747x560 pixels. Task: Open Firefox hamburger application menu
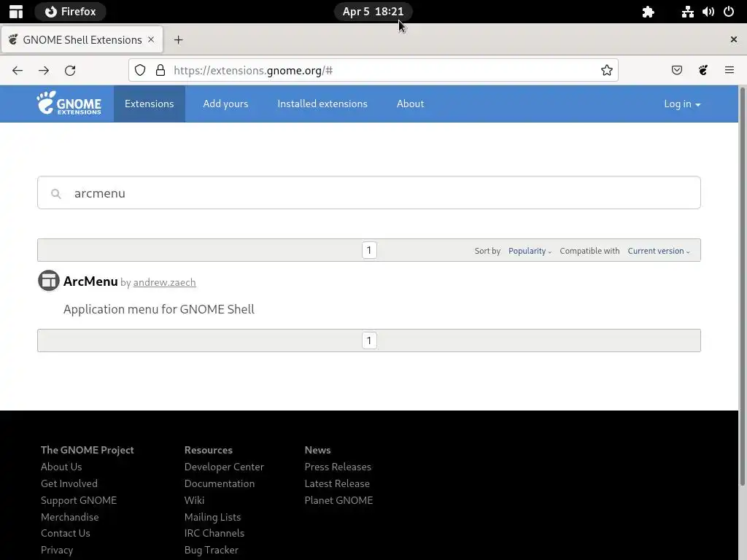pos(729,71)
